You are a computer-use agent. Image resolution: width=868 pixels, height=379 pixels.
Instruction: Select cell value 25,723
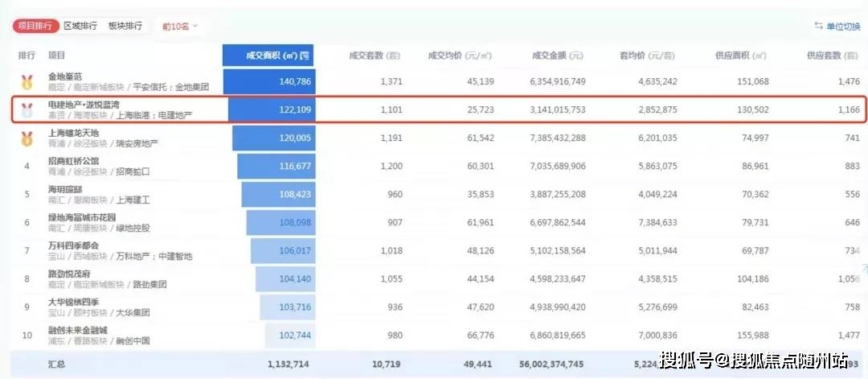click(481, 110)
